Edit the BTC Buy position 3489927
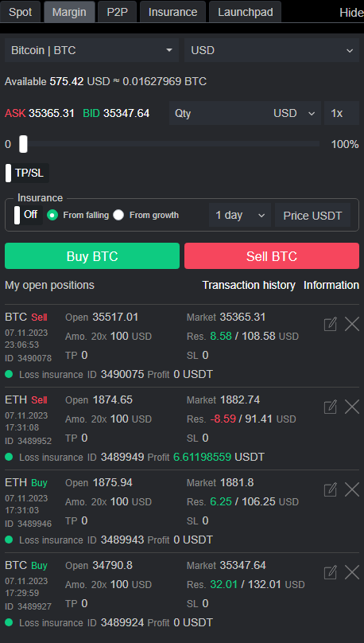 pyautogui.click(x=330, y=572)
